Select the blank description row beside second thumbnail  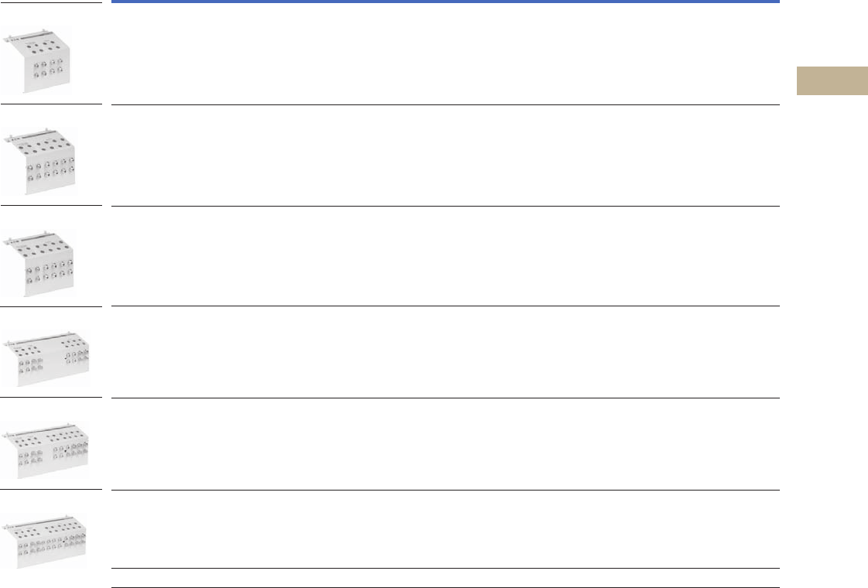[x=445, y=156]
